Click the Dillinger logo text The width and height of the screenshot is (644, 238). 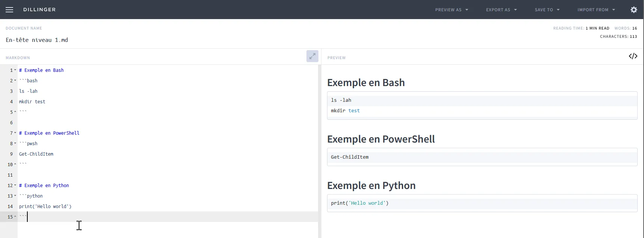[x=39, y=10]
